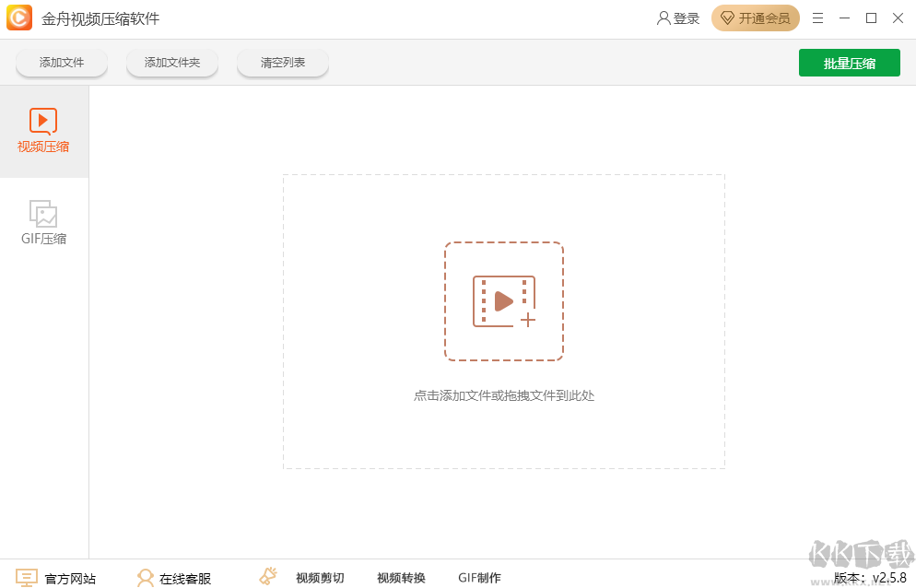Select the GIF压缩 sidebar icon

point(42,214)
